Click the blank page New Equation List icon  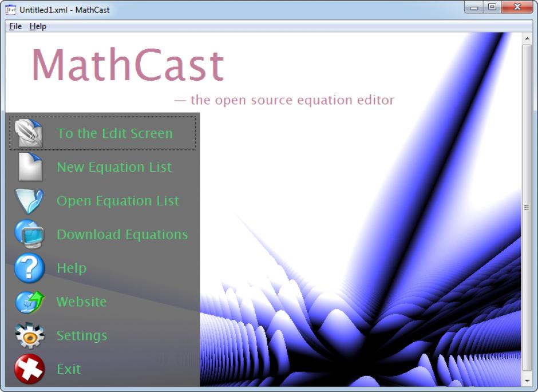coord(30,167)
